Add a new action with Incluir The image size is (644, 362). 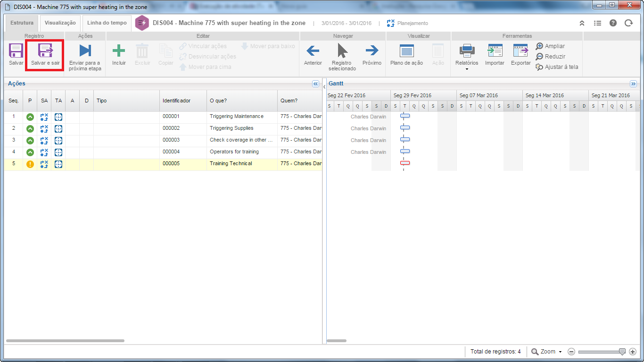point(119,55)
